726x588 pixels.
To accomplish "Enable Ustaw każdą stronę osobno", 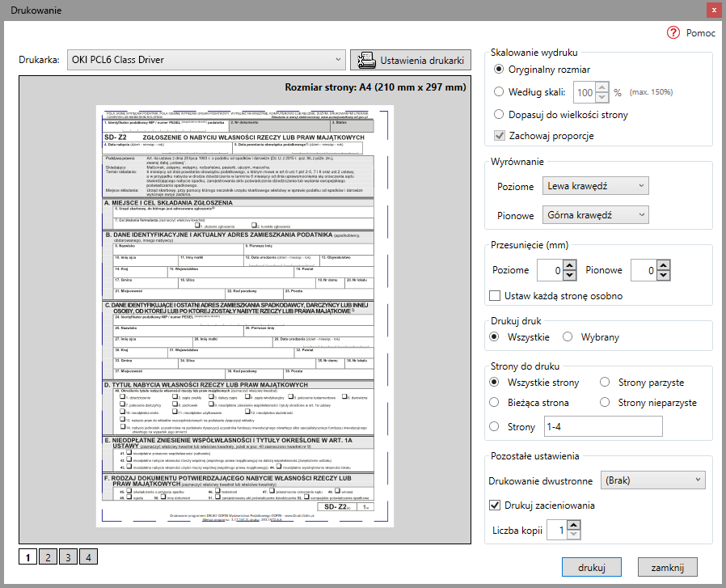I will point(495,296).
